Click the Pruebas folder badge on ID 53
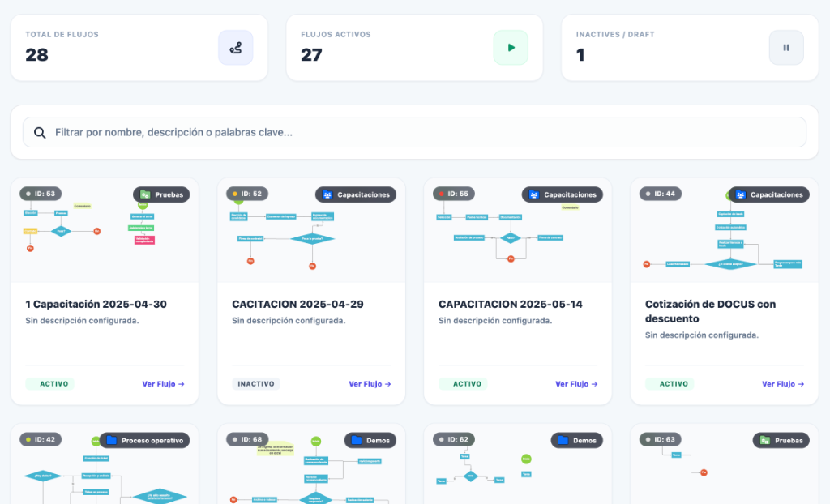This screenshot has width=830, height=504. [x=161, y=194]
